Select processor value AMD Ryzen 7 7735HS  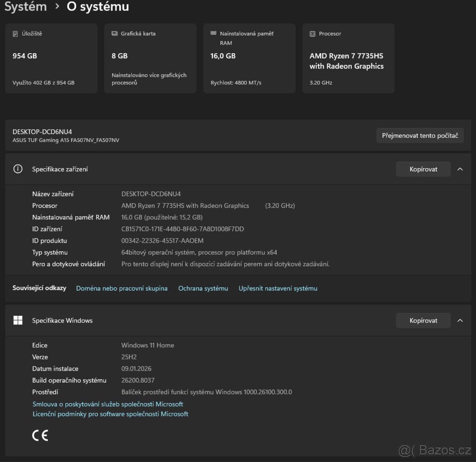coord(185,205)
